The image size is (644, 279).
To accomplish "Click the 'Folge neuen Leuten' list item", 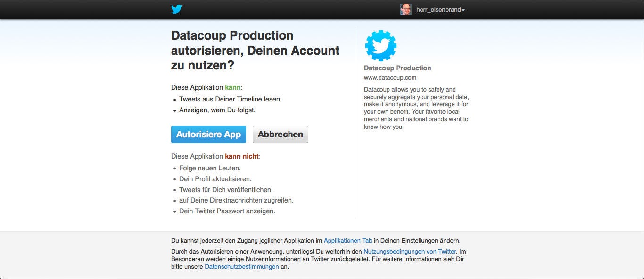I will [x=210, y=168].
